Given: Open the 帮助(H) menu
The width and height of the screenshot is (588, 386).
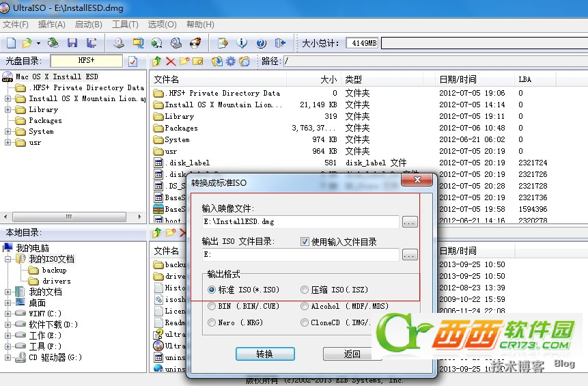Looking at the screenshot, I should coord(200,25).
